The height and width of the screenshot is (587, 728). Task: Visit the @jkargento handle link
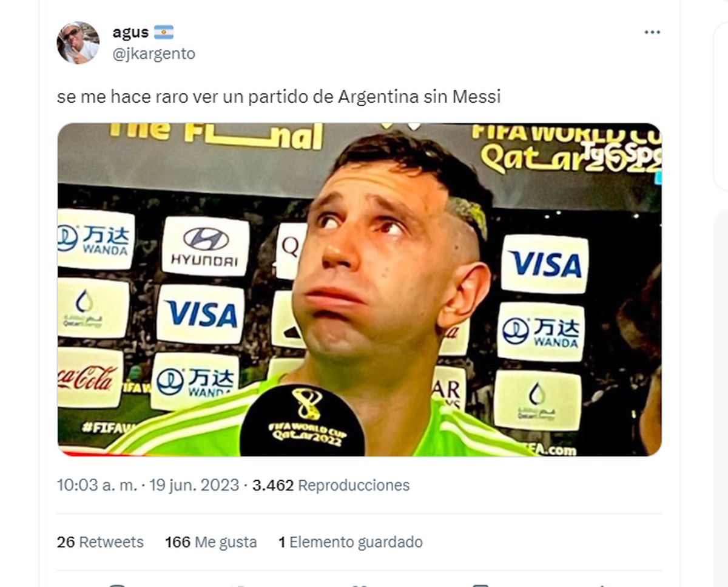(153, 53)
